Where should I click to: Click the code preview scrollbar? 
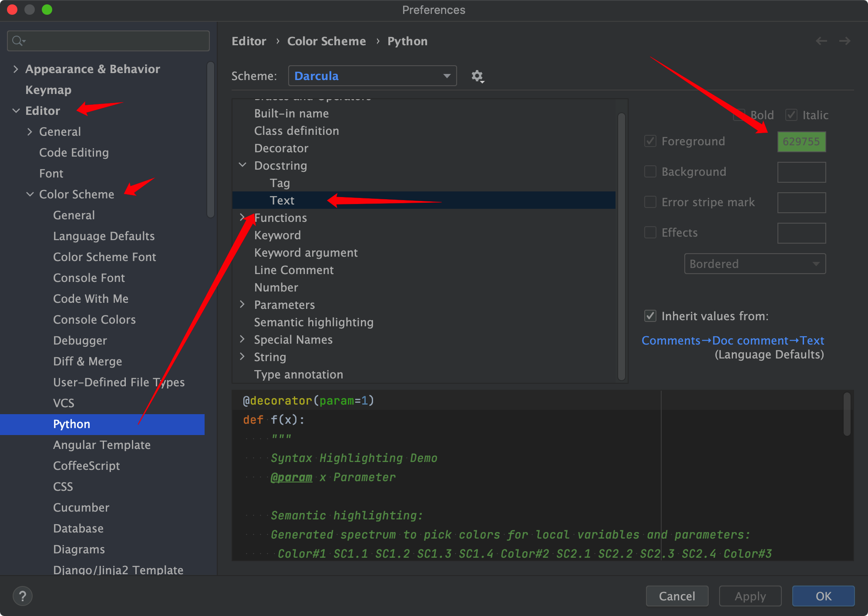click(847, 414)
